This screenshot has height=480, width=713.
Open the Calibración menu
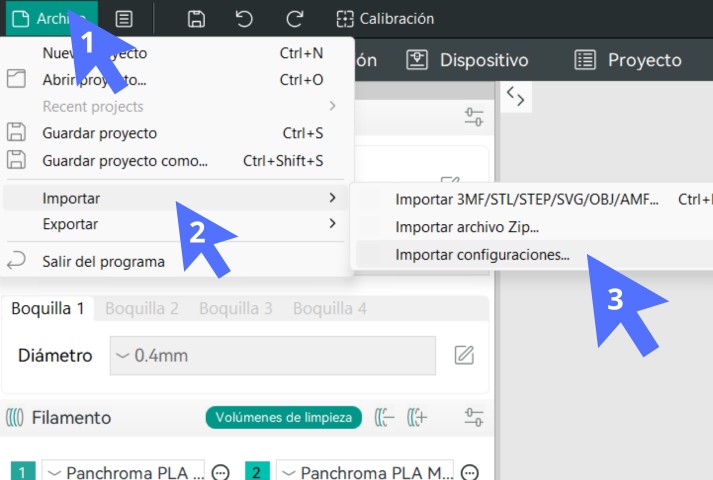(x=385, y=19)
